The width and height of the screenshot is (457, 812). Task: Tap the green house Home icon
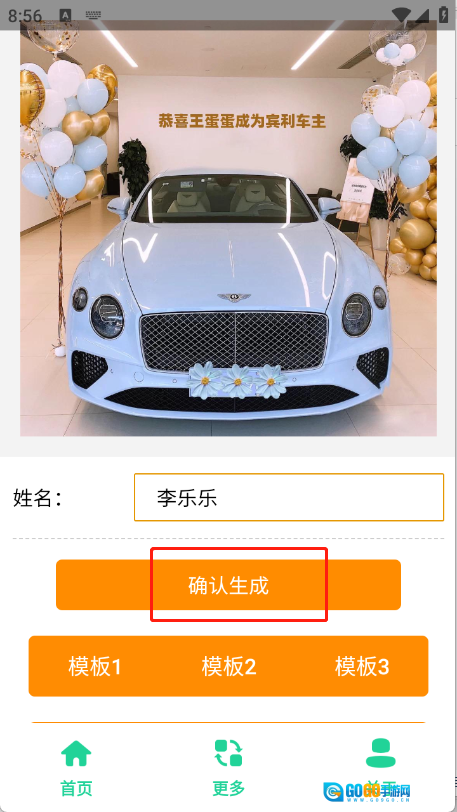coord(76,753)
